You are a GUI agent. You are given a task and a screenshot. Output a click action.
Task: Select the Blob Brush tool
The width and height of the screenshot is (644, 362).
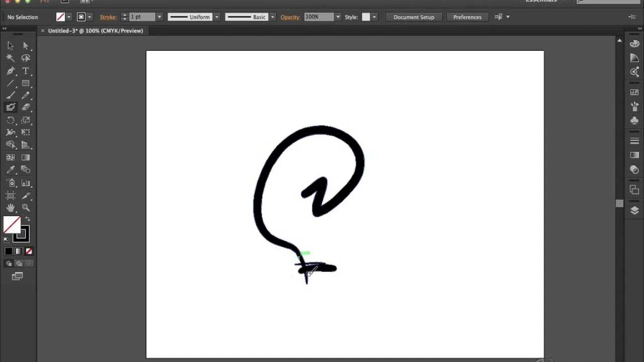11,107
